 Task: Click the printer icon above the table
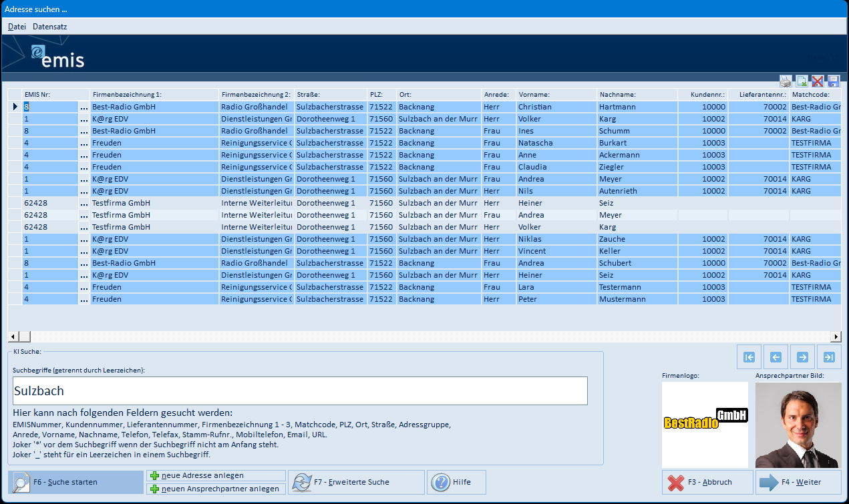coord(786,81)
